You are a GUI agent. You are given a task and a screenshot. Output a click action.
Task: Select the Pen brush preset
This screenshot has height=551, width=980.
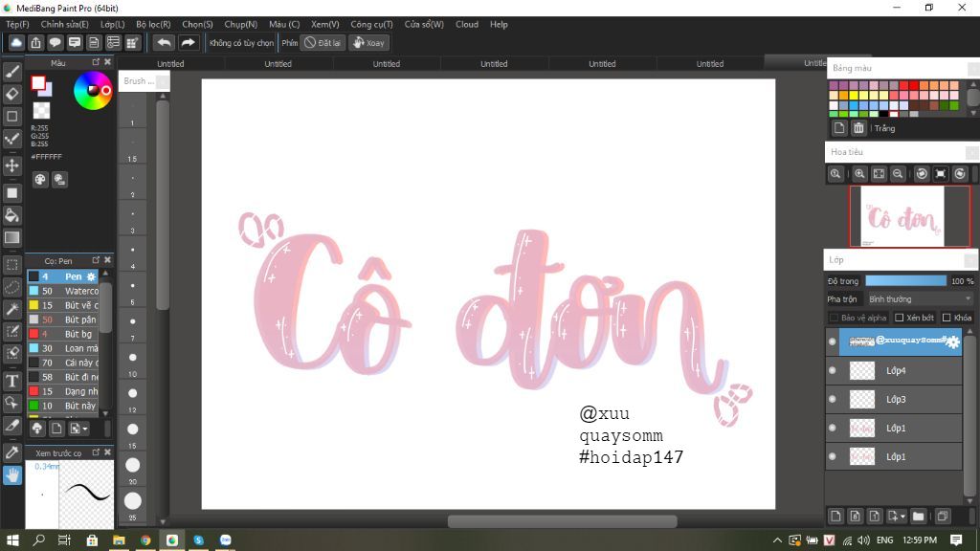point(62,276)
